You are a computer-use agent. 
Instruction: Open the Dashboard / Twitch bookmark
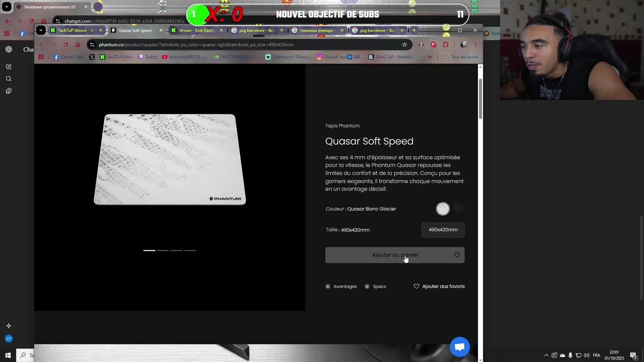coord(288,57)
